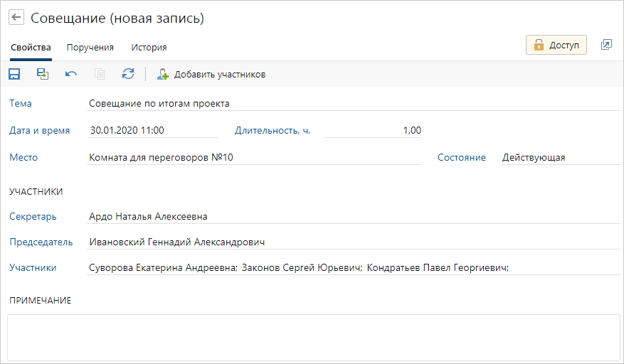
Task: Select the Свойства tab
Action: (x=31, y=48)
